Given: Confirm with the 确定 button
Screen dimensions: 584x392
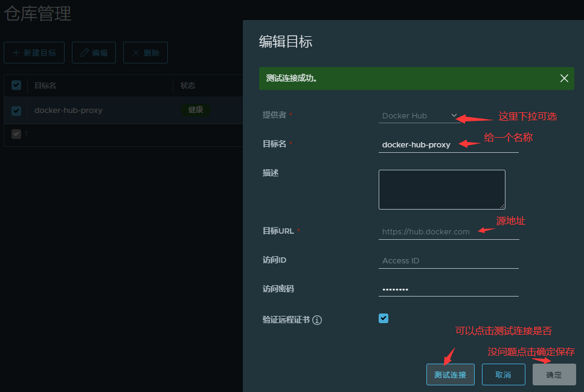Looking at the screenshot, I should 554,374.
